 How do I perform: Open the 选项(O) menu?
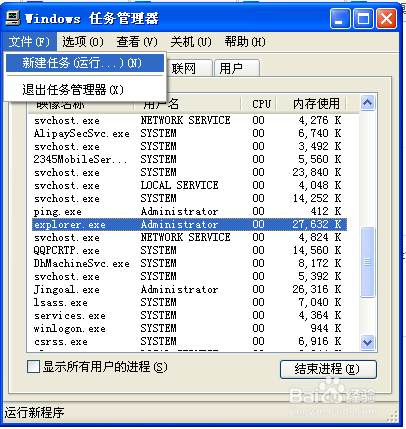[x=83, y=42]
